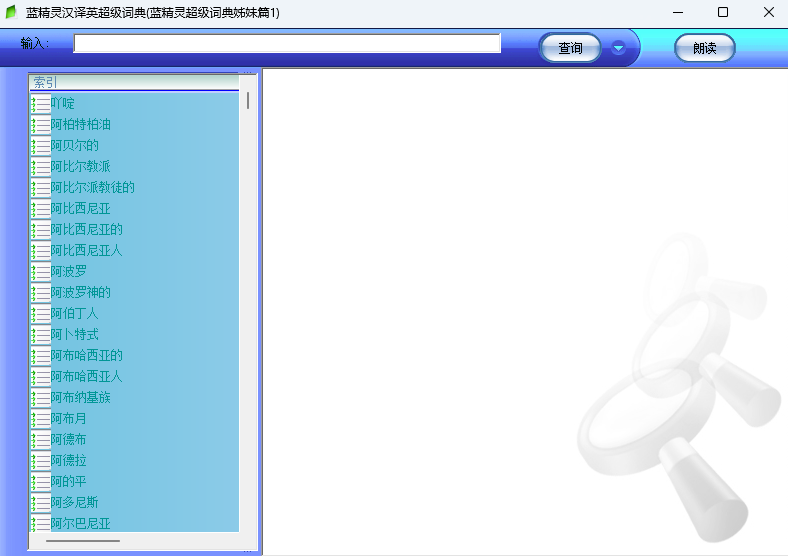The width and height of the screenshot is (788, 556).
Task: Select the word 阿柏特柏油 in index
Action: click(80, 125)
